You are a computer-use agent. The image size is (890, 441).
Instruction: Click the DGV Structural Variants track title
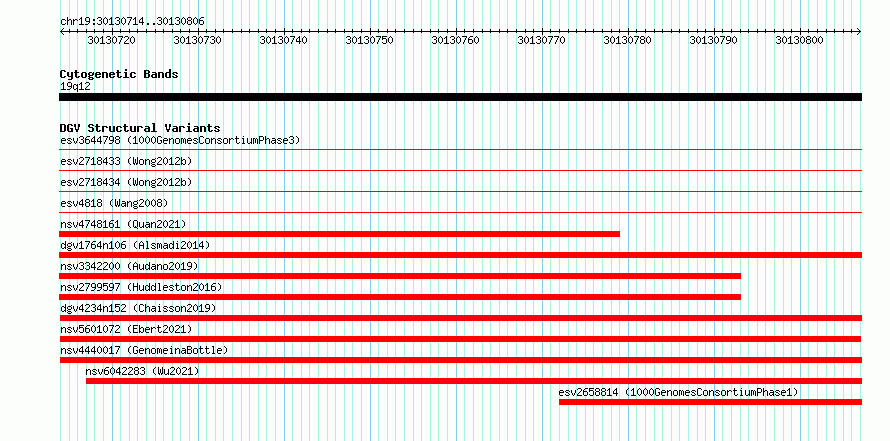point(140,128)
